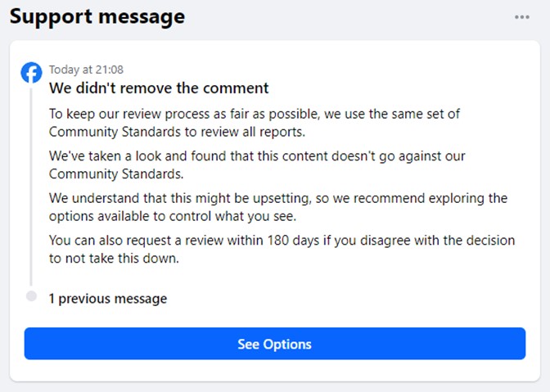This screenshot has height=392, width=550.
Task: Click the paragraph starting "You can also request"
Action: [282, 249]
